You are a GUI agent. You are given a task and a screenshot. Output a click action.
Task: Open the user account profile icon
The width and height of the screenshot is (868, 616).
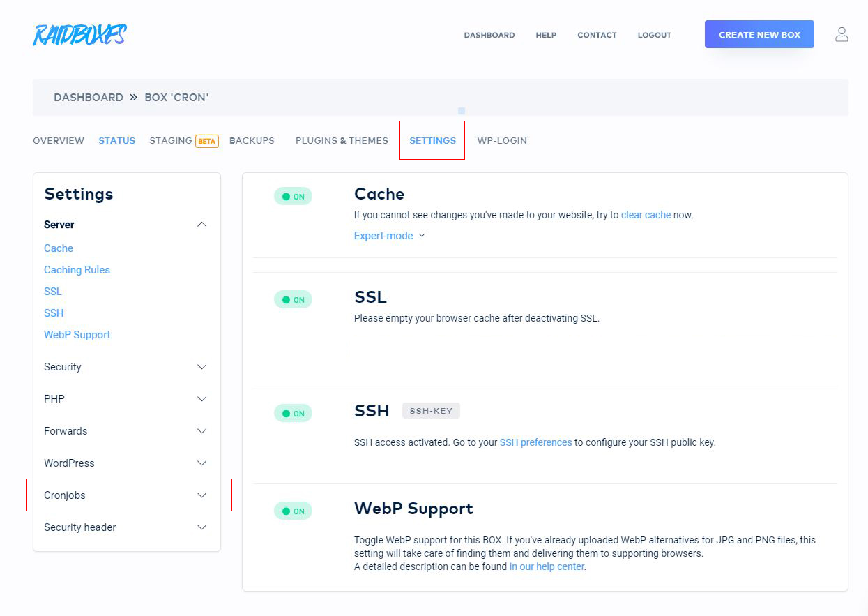coord(842,34)
